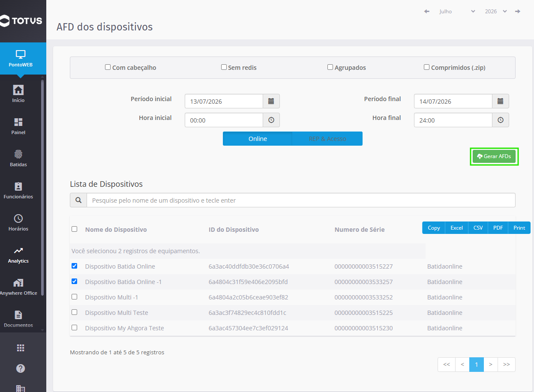Viewport: 534px width, 392px height.
Task: Export the list using Excel button
Action: pyautogui.click(x=456, y=227)
